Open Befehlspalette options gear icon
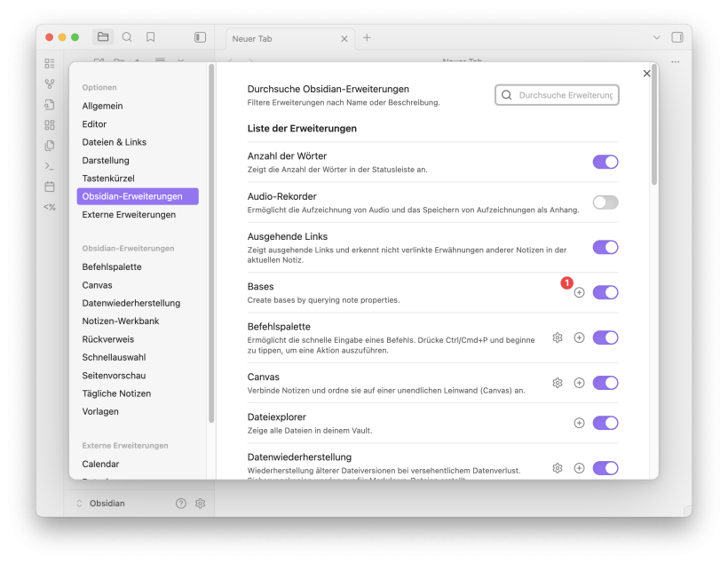 [558, 338]
